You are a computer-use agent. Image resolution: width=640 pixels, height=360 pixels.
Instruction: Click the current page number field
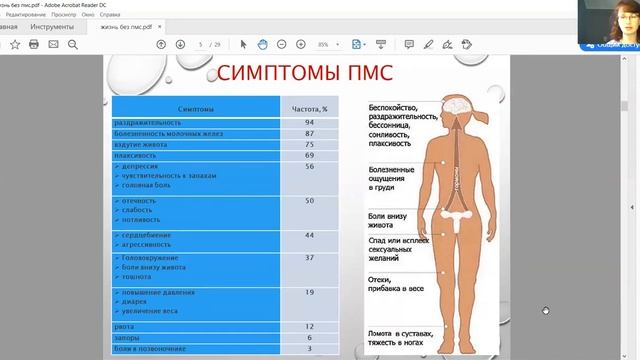click(200, 44)
